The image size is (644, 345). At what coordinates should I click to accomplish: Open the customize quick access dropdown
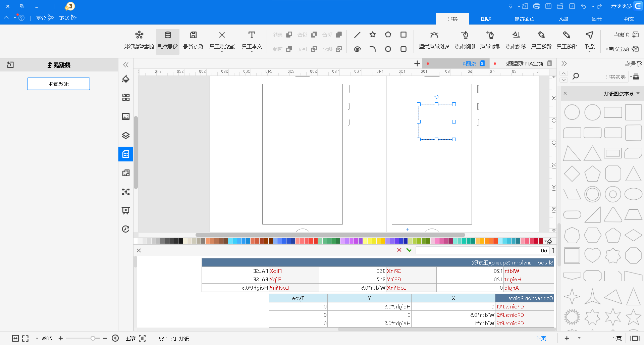coord(511,6)
